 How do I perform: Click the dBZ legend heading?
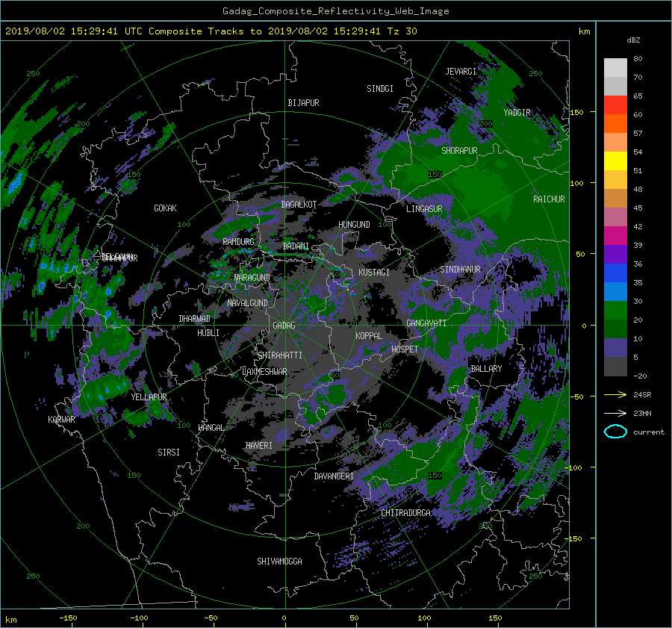tap(633, 40)
